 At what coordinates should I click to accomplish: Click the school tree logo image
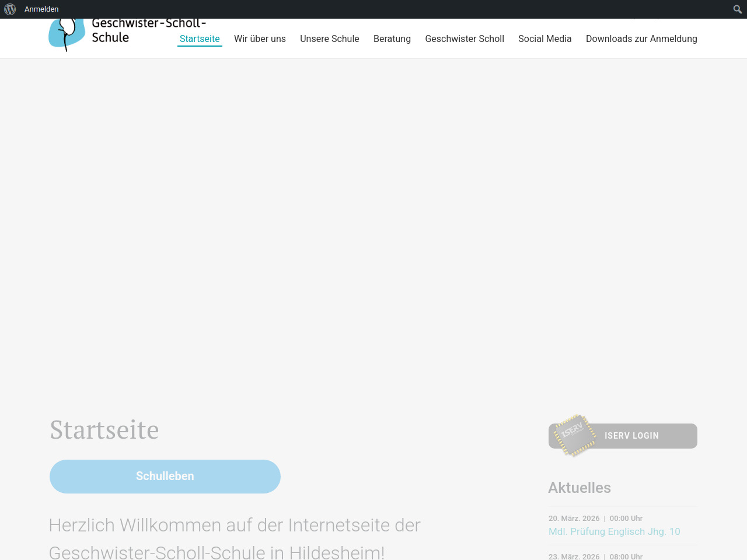(67, 35)
